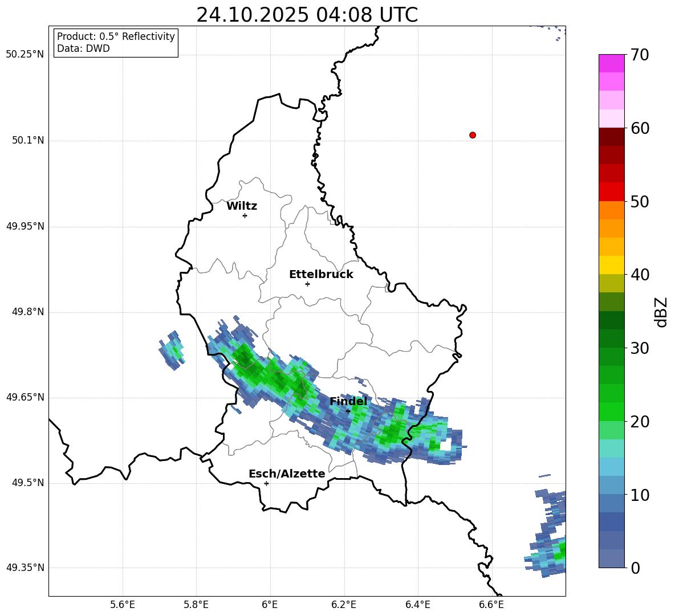The width and height of the screenshot is (675, 616).
Task: Click the magenta top colorbar segment
Action: [611, 63]
